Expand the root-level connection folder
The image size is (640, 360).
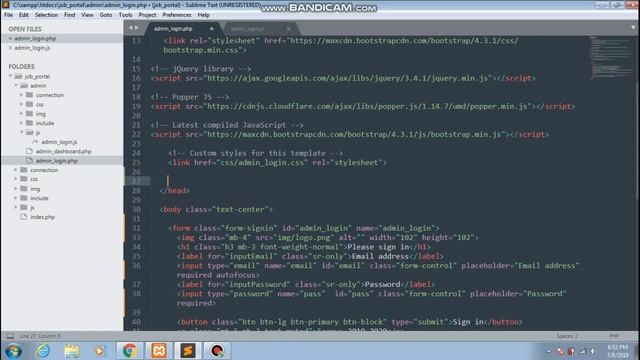[x=16, y=170]
